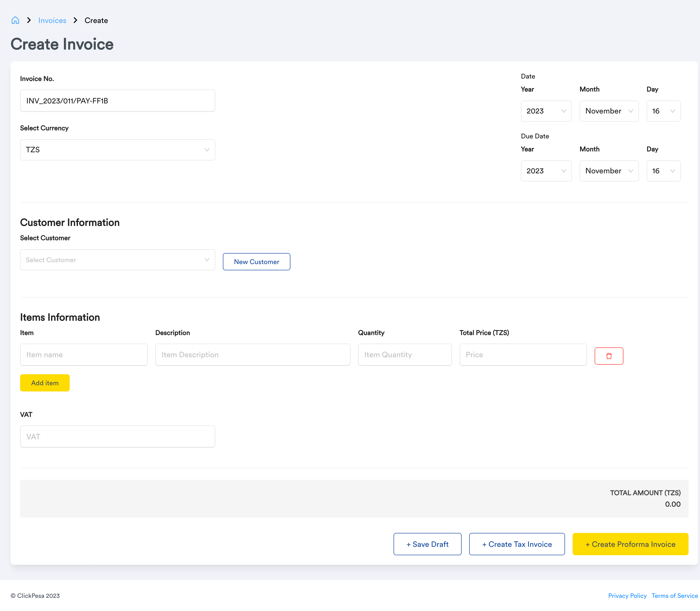Select the 0.00 total amount value
The image size is (700, 611).
672,504
